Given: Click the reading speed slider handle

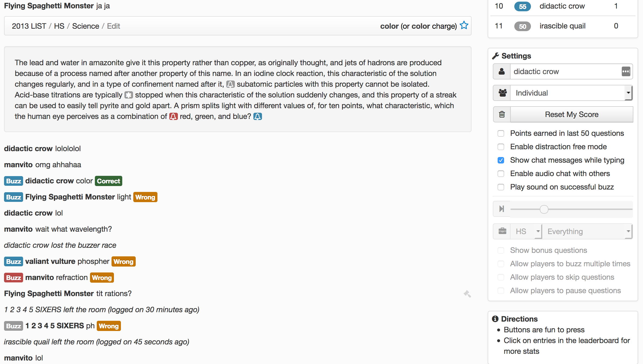Looking at the screenshot, I should tap(544, 209).
